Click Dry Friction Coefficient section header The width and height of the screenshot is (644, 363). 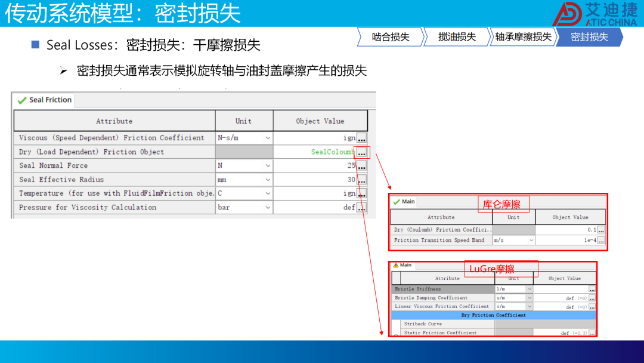pos(494,315)
